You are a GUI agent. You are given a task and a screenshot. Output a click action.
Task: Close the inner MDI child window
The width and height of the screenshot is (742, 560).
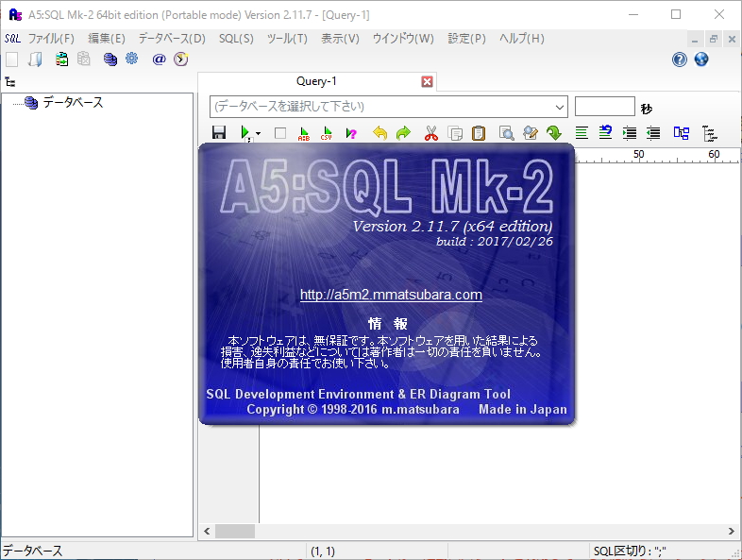tap(732, 40)
